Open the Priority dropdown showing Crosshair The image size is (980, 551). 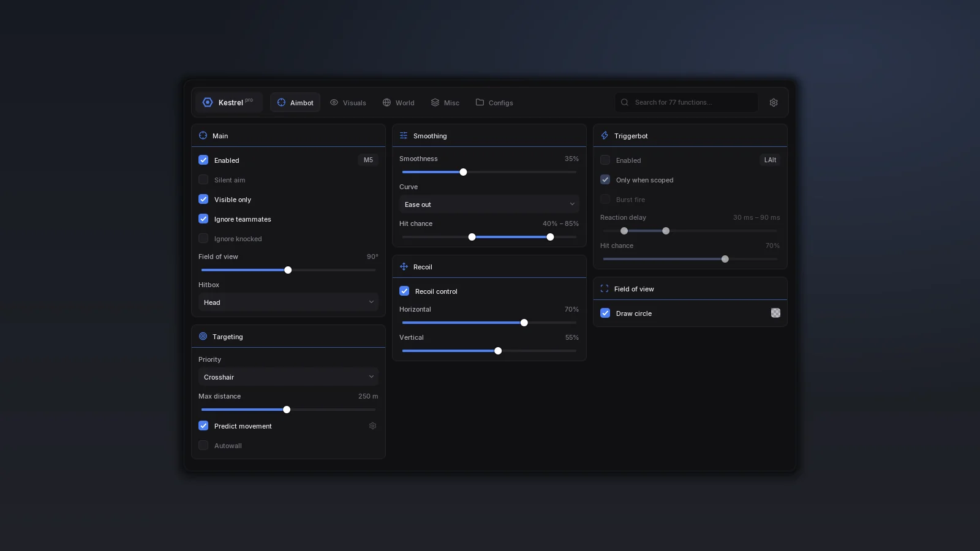pos(288,377)
